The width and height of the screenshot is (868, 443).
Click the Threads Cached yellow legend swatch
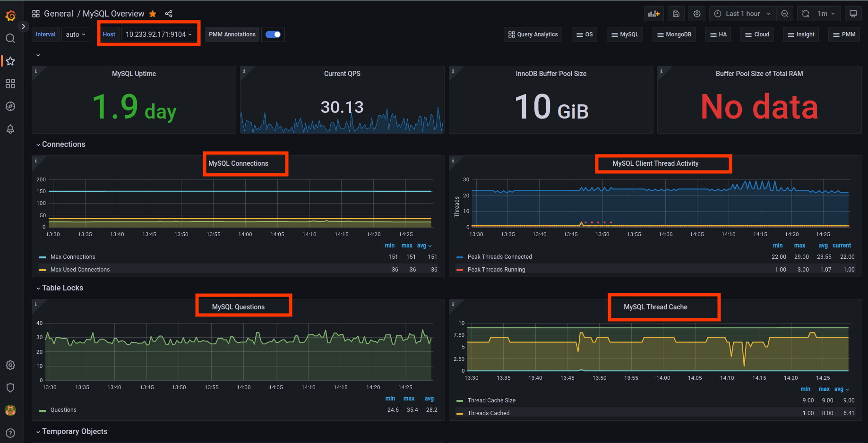click(460, 413)
